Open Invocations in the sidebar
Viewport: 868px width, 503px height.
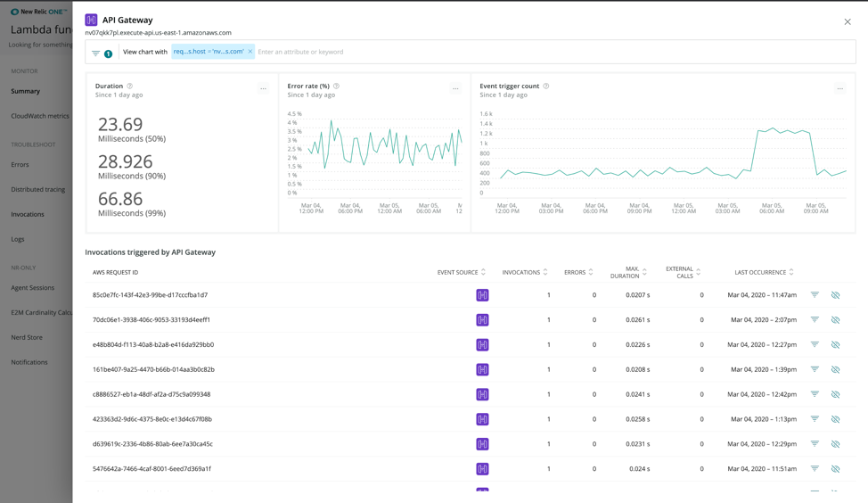pyautogui.click(x=28, y=214)
